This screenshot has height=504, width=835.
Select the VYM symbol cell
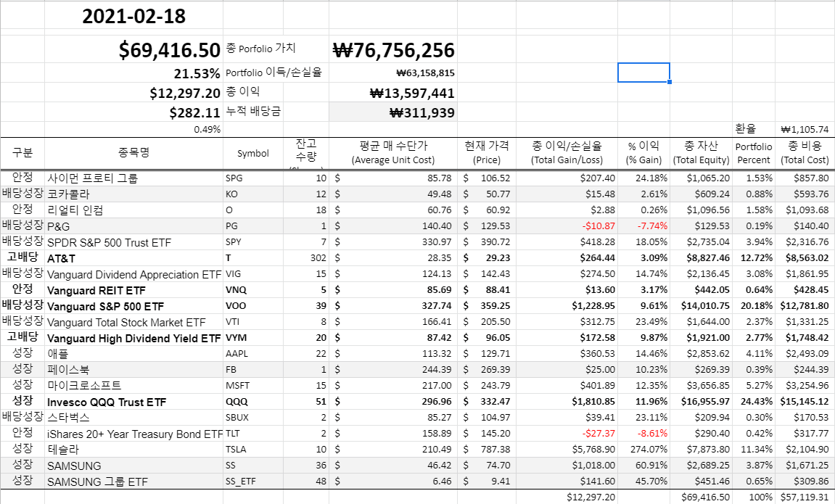click(x=253, y=337)
